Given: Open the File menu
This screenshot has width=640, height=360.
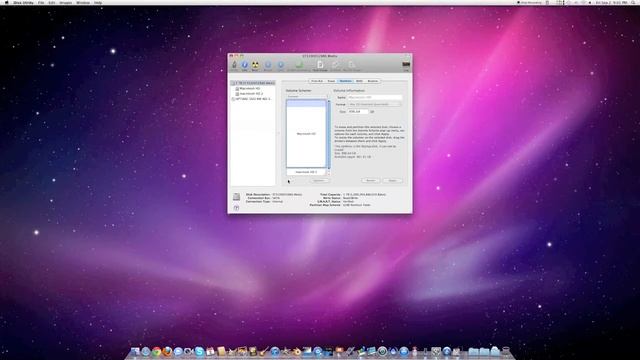Looking at the screenshot, I should click(x=41, y=2).
